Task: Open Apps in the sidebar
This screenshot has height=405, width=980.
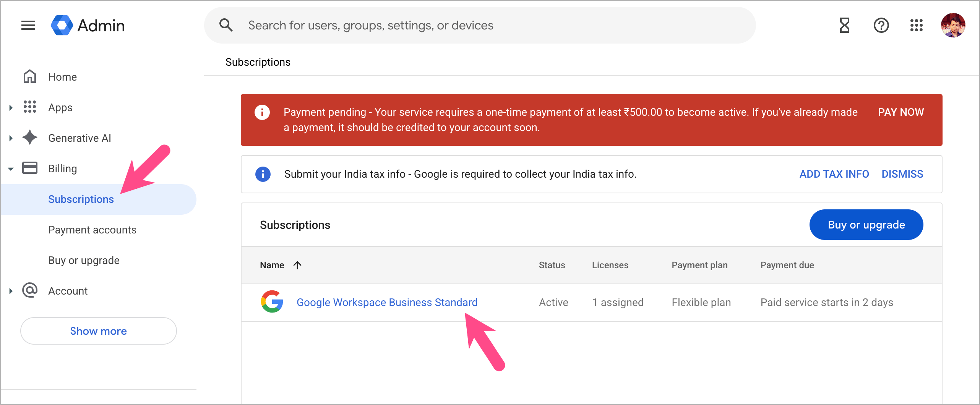Action: tap(60, 107)
